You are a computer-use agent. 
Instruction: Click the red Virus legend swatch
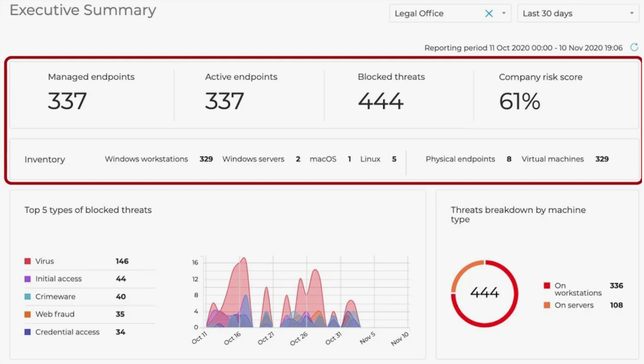[x=28, y=261]
